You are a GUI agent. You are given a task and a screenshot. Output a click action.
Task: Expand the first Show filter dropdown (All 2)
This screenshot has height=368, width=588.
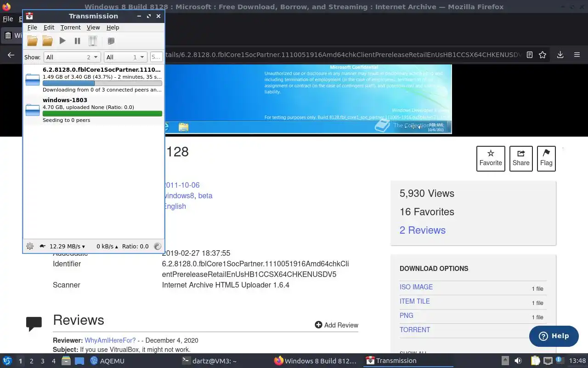(x=72, y=57)
